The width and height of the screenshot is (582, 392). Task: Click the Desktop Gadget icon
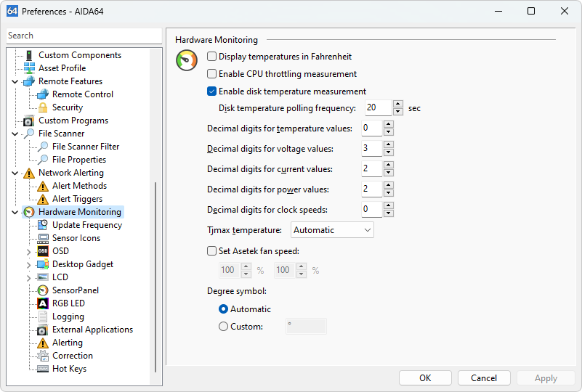coord(43,264)
